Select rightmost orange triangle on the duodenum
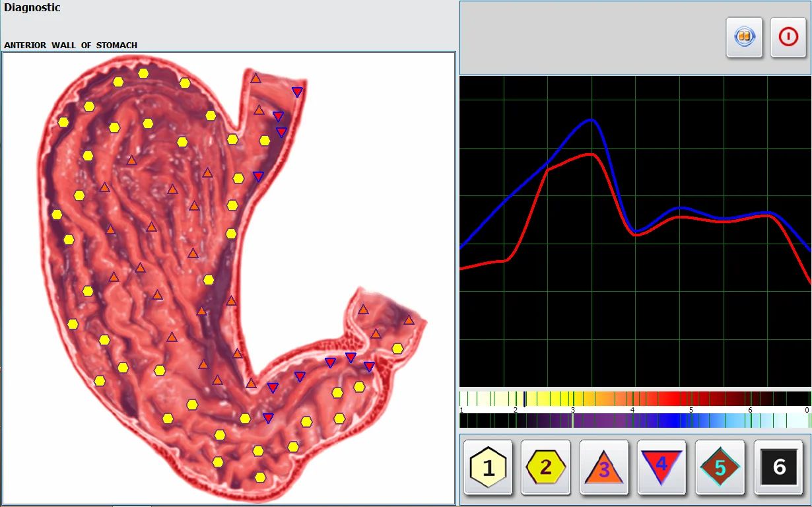Image resolution: width=812 pixels, height=507 pixels. point(409,320)
